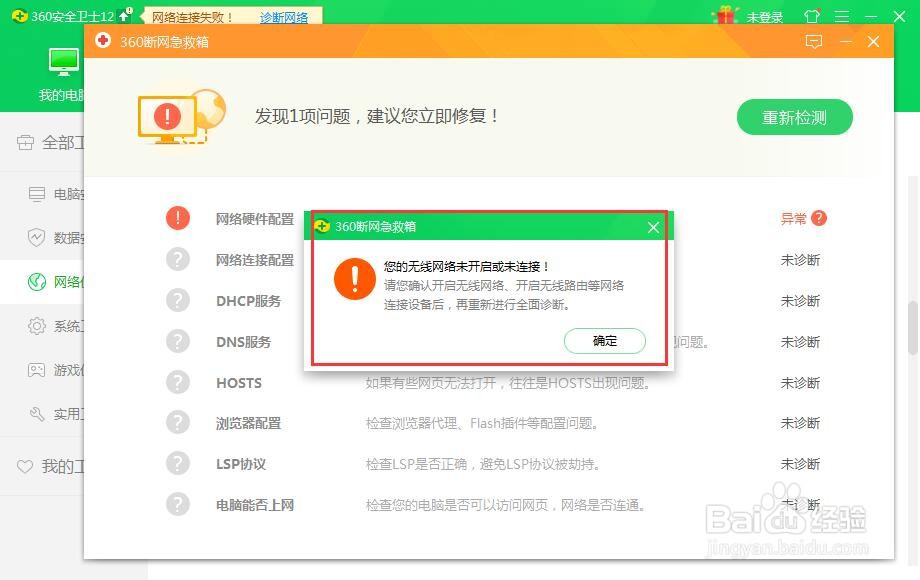Open the skin (shirt) icon in the main window
920x580 pixels.
pos(812,16)
